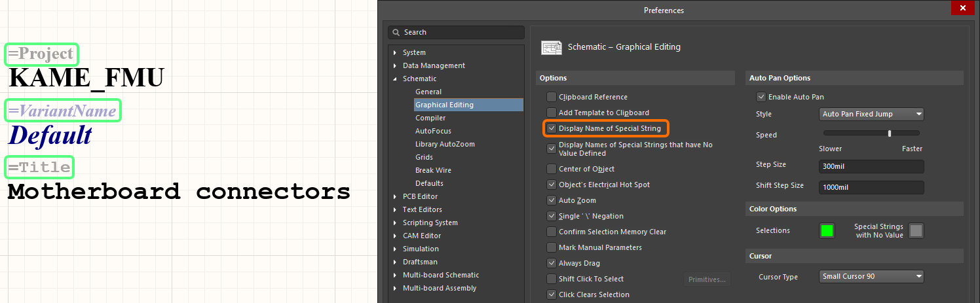This screenshot has width=980, height=303.
Task: Click the disabled Primitives button
Action: 707,279
